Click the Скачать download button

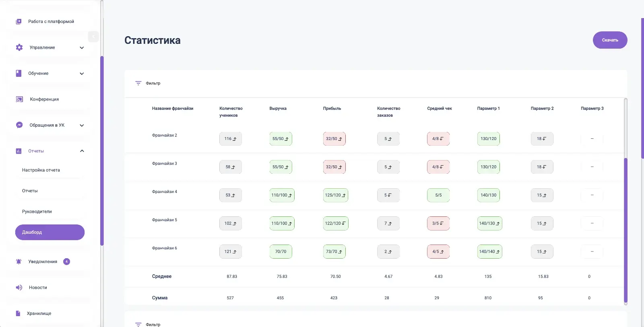tap(610, 40)
